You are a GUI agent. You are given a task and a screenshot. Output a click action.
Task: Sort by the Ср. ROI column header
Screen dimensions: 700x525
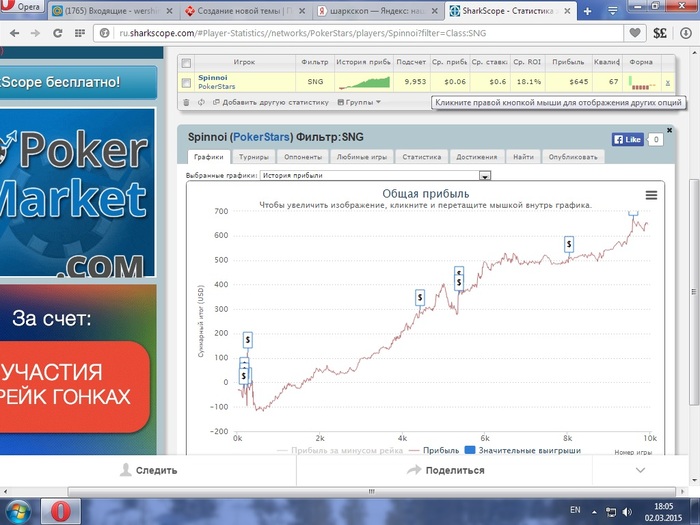pos(527,62)
